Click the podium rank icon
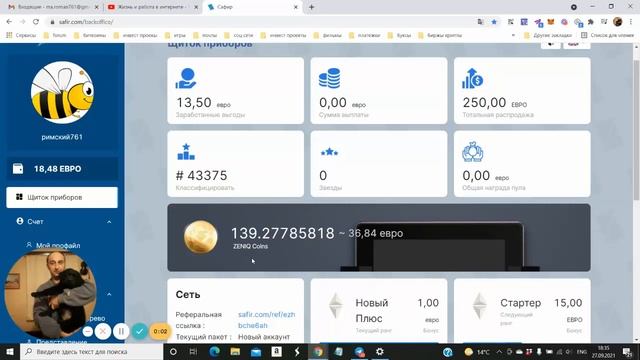The width and height of the screenshot is (640, 360). [x=186, y=152]
